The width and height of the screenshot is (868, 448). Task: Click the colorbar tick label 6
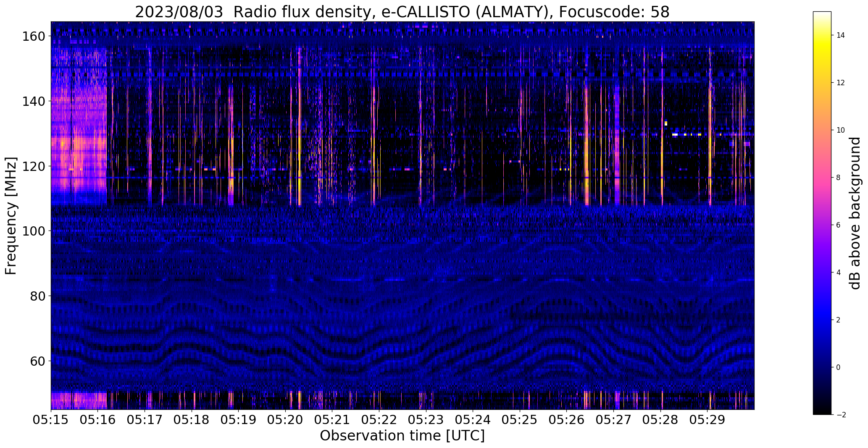coord(838,225)
